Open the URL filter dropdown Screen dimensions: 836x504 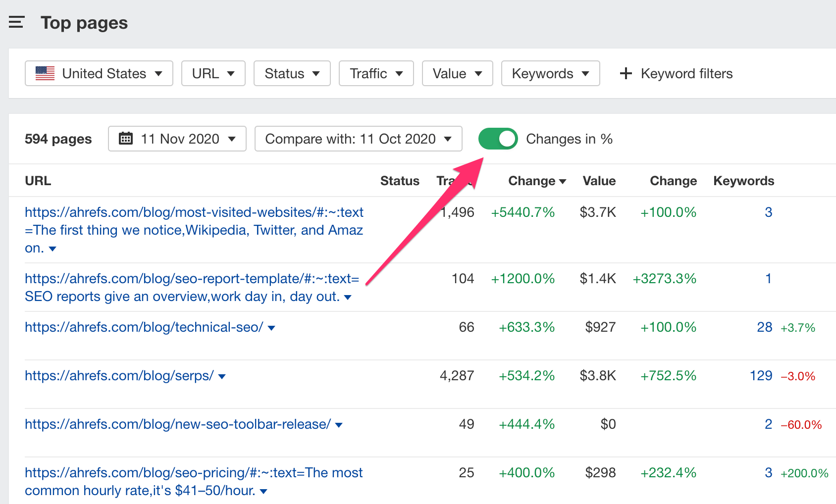(213, 73)
